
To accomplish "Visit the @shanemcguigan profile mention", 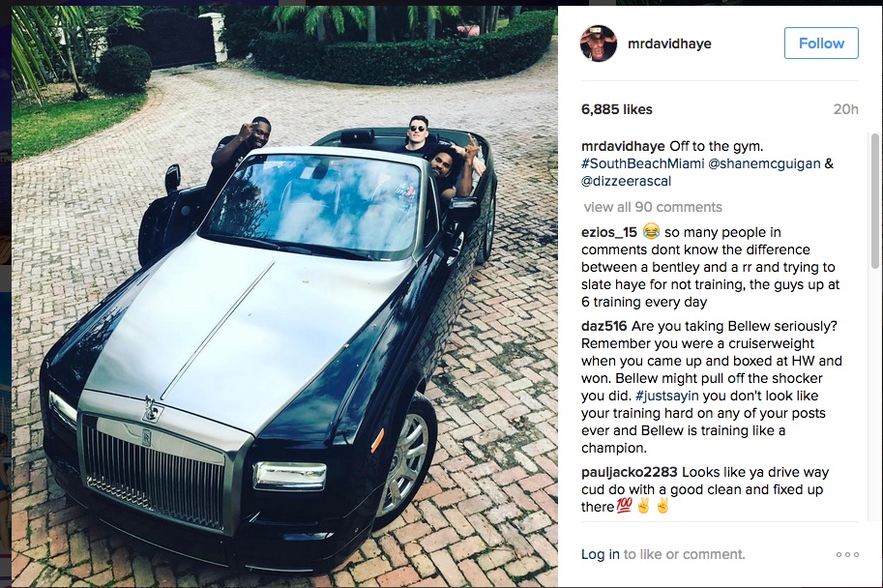I will tap(764, 163).
